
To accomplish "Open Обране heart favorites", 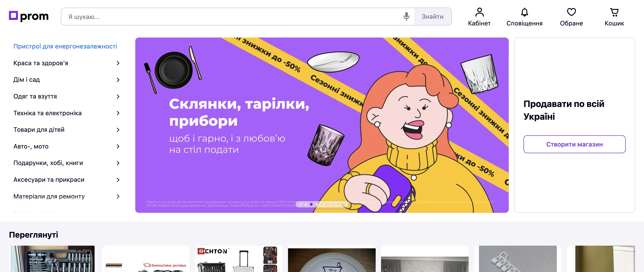I will [571, 17].
